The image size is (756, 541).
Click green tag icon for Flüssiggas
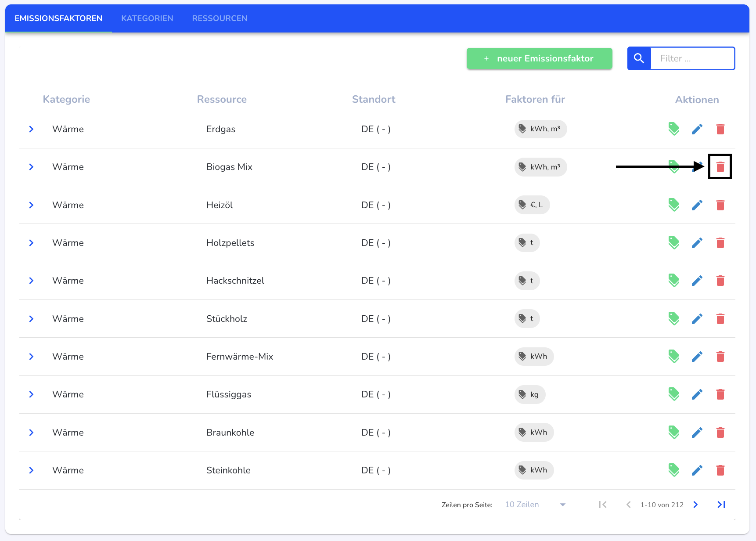(x=673, y=394)
